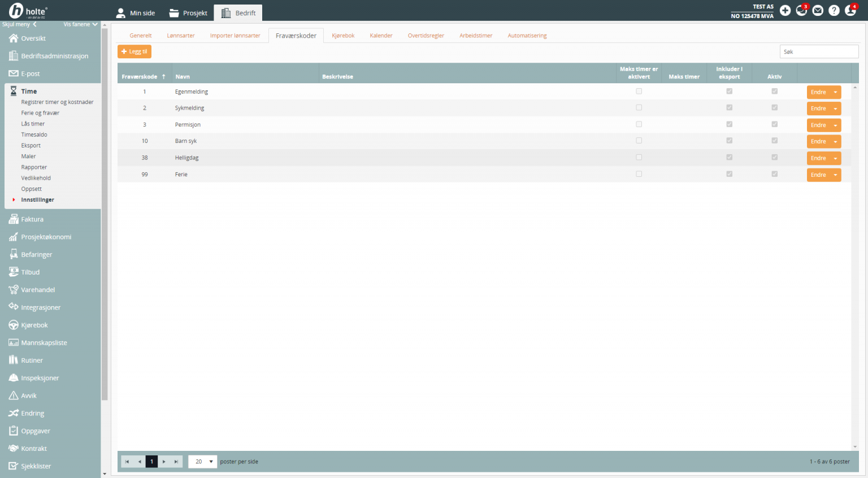
Task: Click Endre button for Barn syk
Action: point(818,142)
